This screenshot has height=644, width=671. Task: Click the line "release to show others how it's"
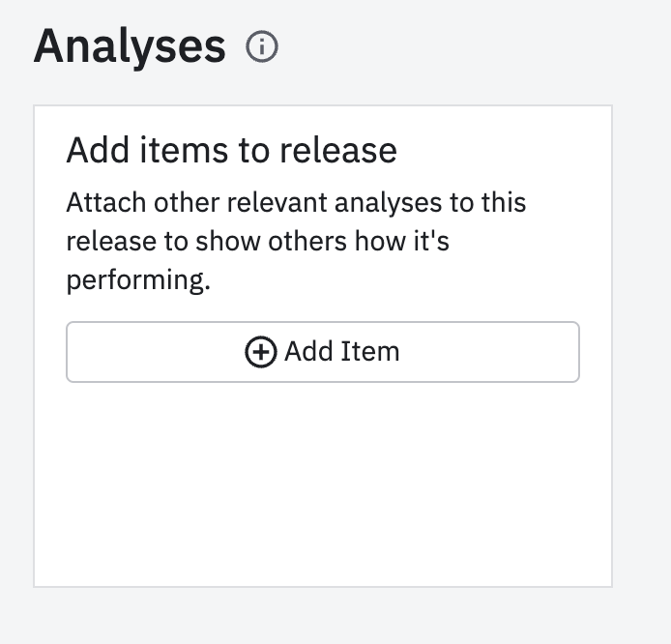point(257,242)
